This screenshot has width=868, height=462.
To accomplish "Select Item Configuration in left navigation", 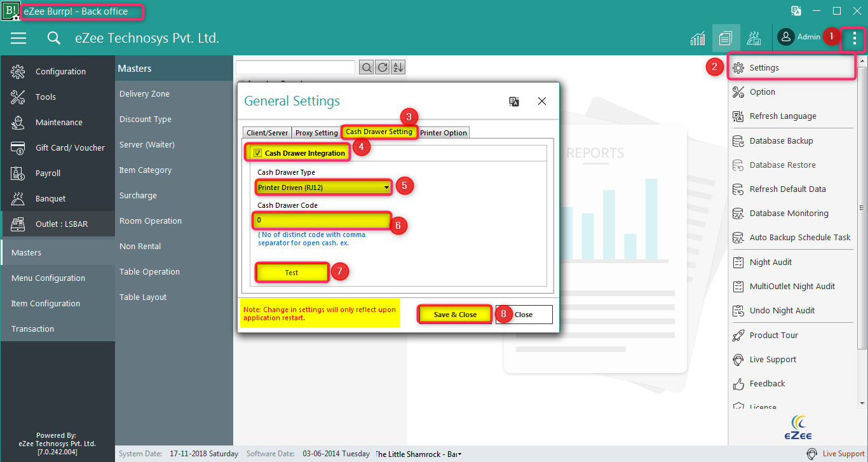I will click(58, 303).
